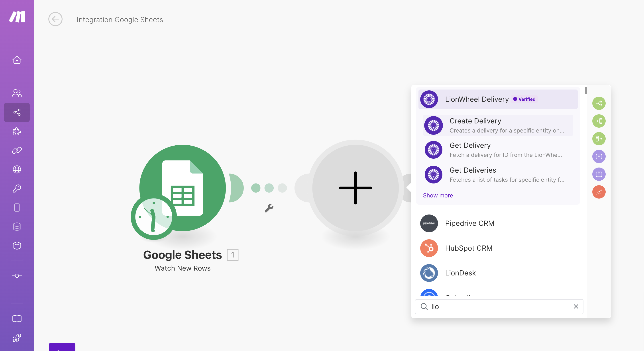The image size is (644, 351).
Task: Click the Make logo in sidebar
Action: point(17,17)
